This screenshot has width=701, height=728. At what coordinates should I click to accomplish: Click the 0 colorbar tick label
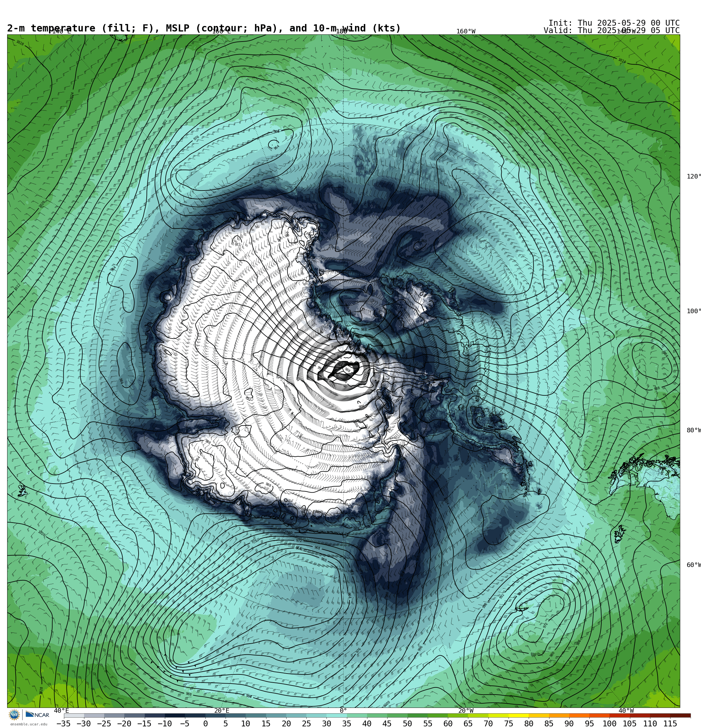205,723
